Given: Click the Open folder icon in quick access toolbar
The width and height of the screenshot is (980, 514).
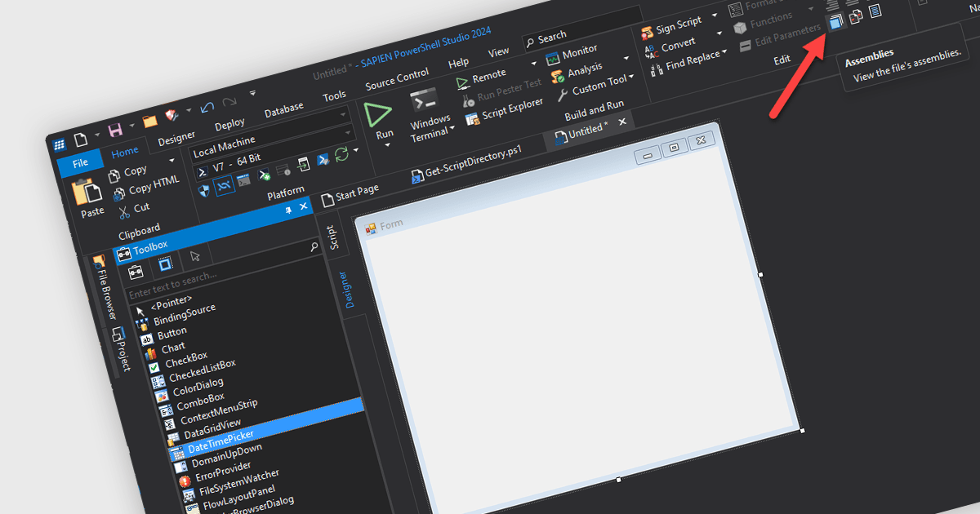Looking at the screenshot, I should (x=150, y=121).
